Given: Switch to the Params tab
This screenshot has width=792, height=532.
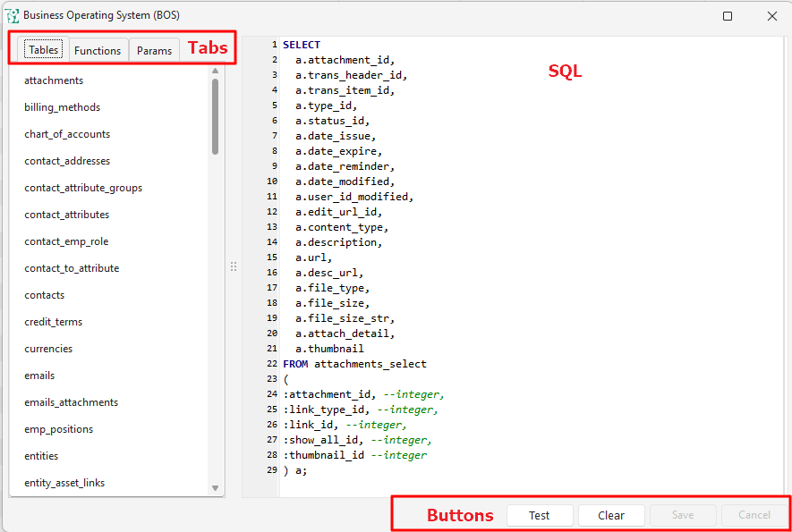Looking at the screenshot, I should 154,50.
